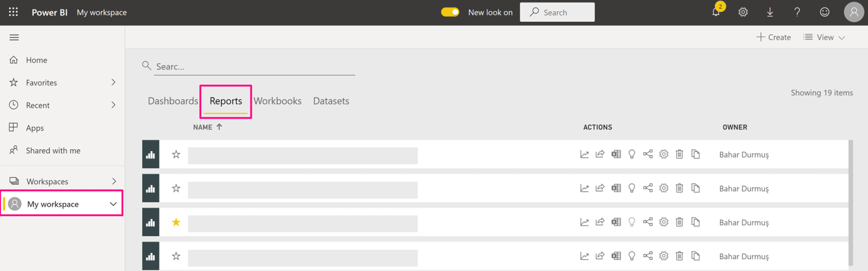This screenshot has height=271, width=868.
Task: Turn off the New look toggle
Action: coord(450,12)
